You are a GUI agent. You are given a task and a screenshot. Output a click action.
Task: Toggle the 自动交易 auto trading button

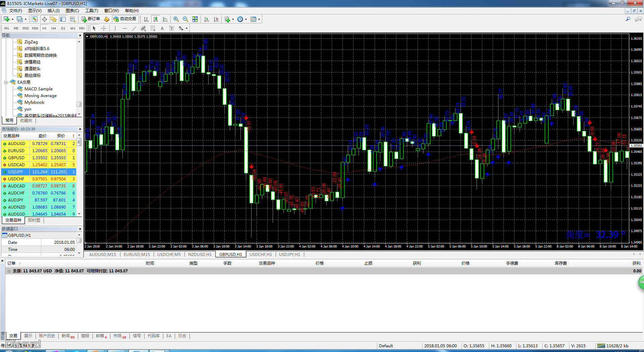125,19
